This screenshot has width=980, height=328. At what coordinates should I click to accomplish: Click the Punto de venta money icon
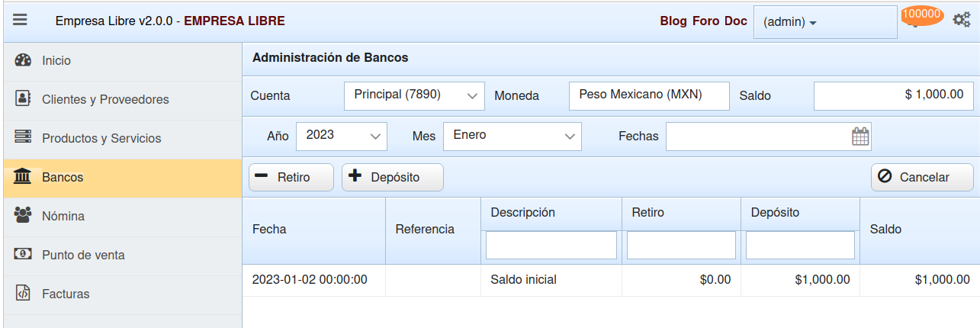[x=23, y=255]
